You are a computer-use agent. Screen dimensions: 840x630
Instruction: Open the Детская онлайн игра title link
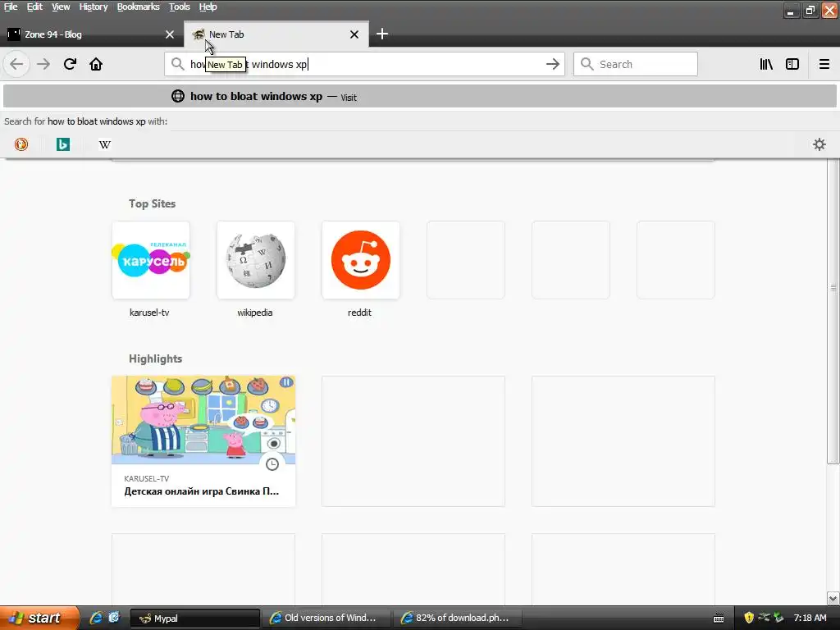tap(202, 491)
